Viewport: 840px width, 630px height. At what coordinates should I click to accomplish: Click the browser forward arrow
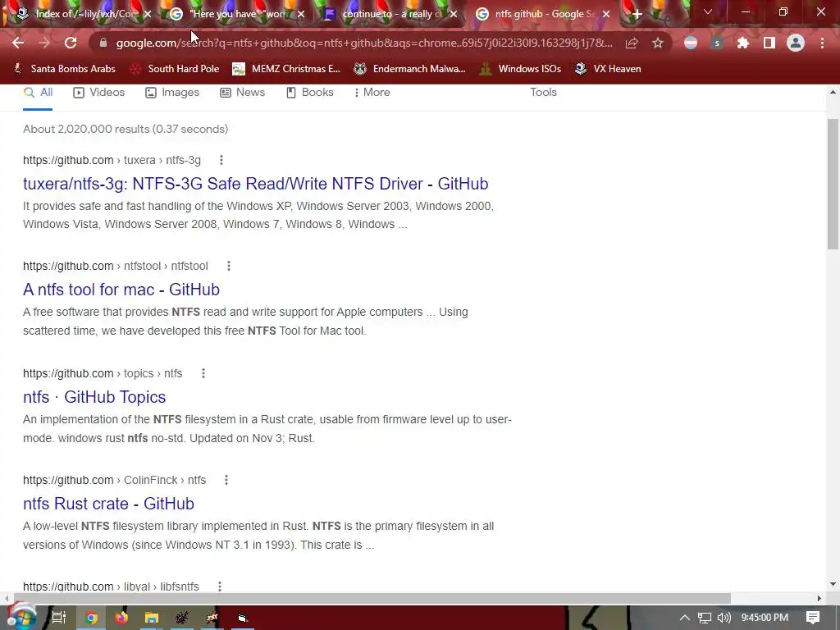44,43
